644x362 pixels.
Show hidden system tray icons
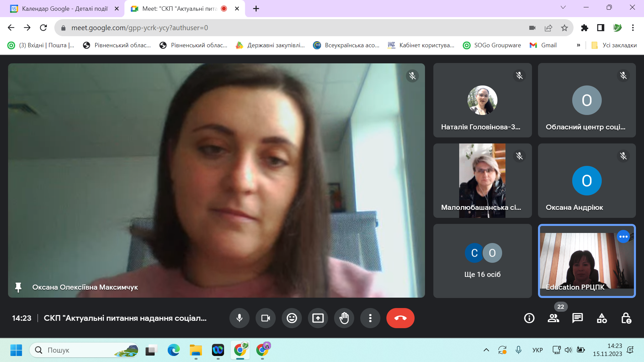point(486,350)
